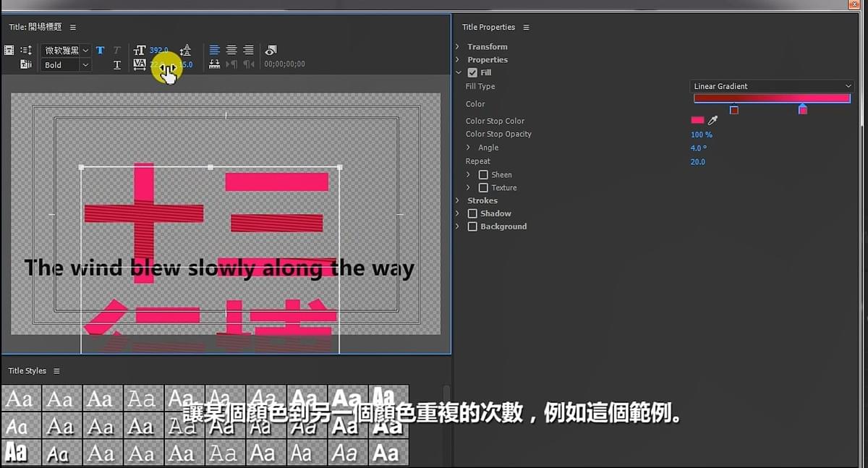Enable the Shadow checkbox
868x468 pixels.
(x=472, y=214)
